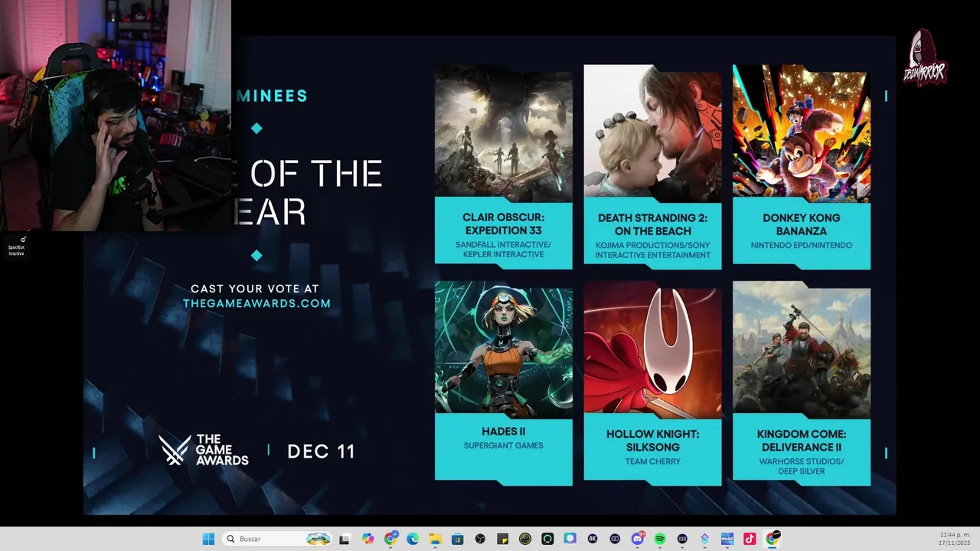Click the Donkey Kong Bananza artwork
Viewport: 980px width, 551px height.
pyautogui.click(x=802, y=132)
